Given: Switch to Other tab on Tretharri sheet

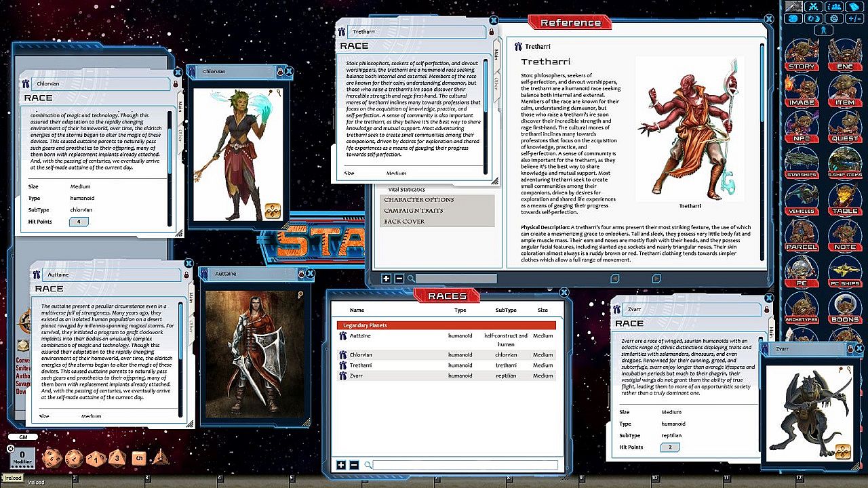Looking at the screenshot, I should coord(496,83).
